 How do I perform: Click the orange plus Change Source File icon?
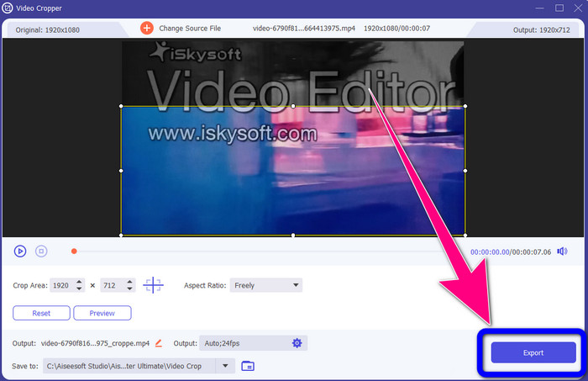pos(147,28)
